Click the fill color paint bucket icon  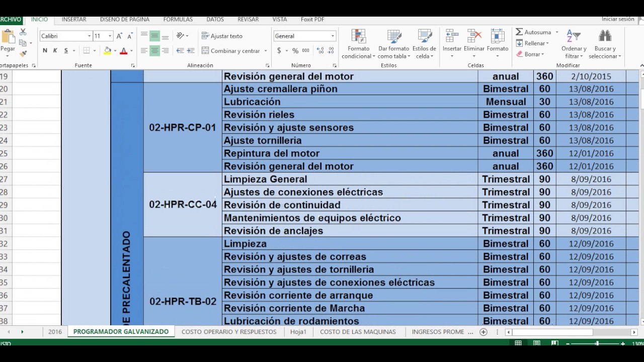click(x=107, y=51)
